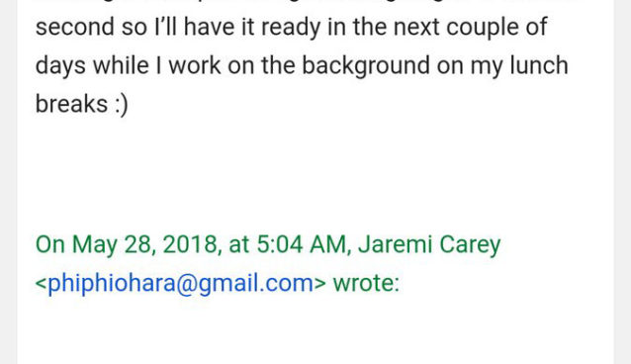Click the smiley ":)" after breaks
This screenshot has width=631, height=364.
click(x=121, y=104)
